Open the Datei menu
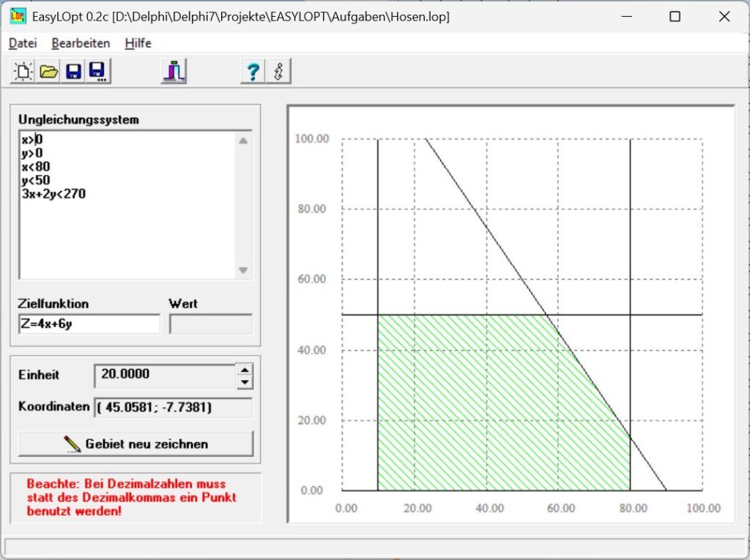Image resolution: width=750 pixels, height=560 pixels. click(x=23, y=43)
